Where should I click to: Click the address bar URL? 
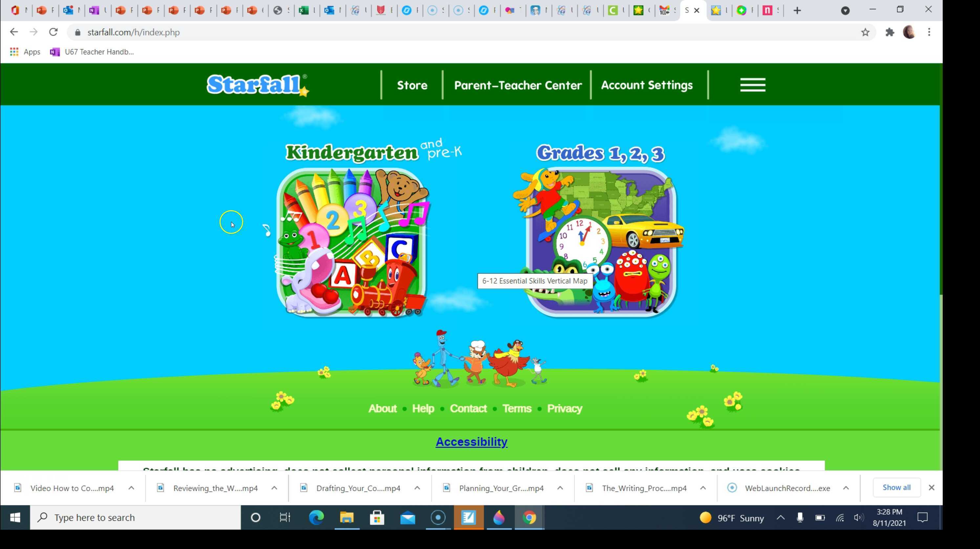134,32
